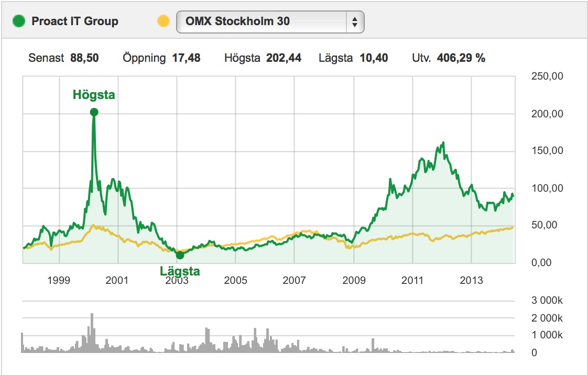Click the Lägsta value 10,40 in the stats row
Image resolution: width=588 pixels, height=375 pixels.
click(x=374, y=58)
